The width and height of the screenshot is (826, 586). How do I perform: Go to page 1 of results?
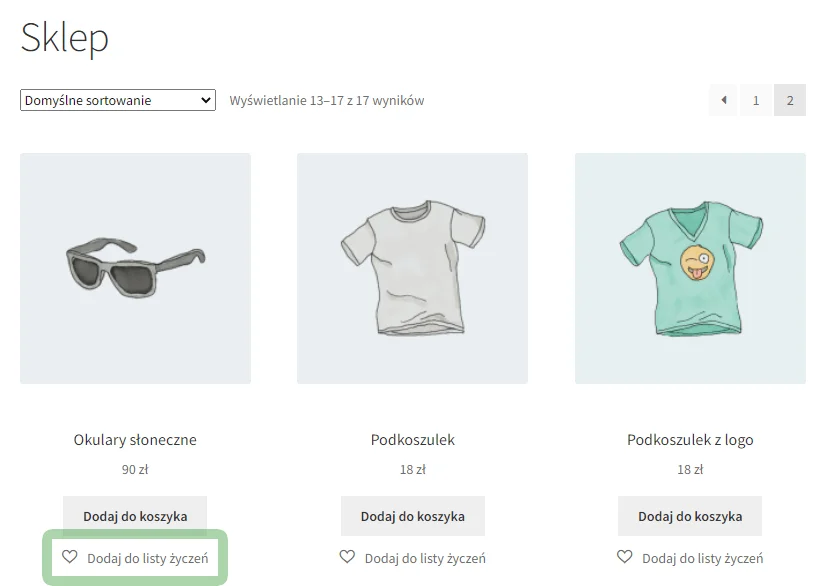pos(756,100)
